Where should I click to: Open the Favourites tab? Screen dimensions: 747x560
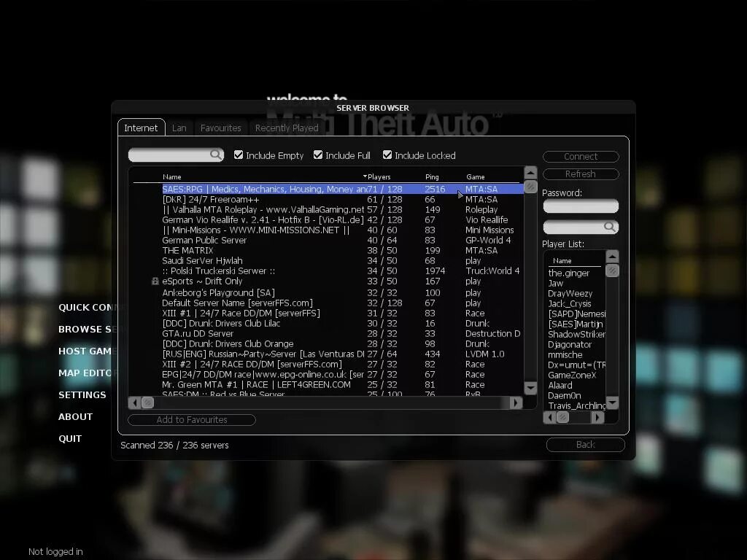pyautogui.click(x=220, y=128)
